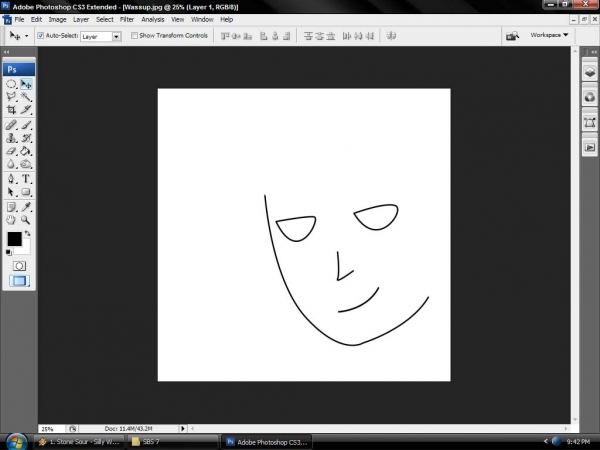The height and width of the screenshot is (450, 600).
Task: Select the Brush tool
Action: click(x=26, y=125)
